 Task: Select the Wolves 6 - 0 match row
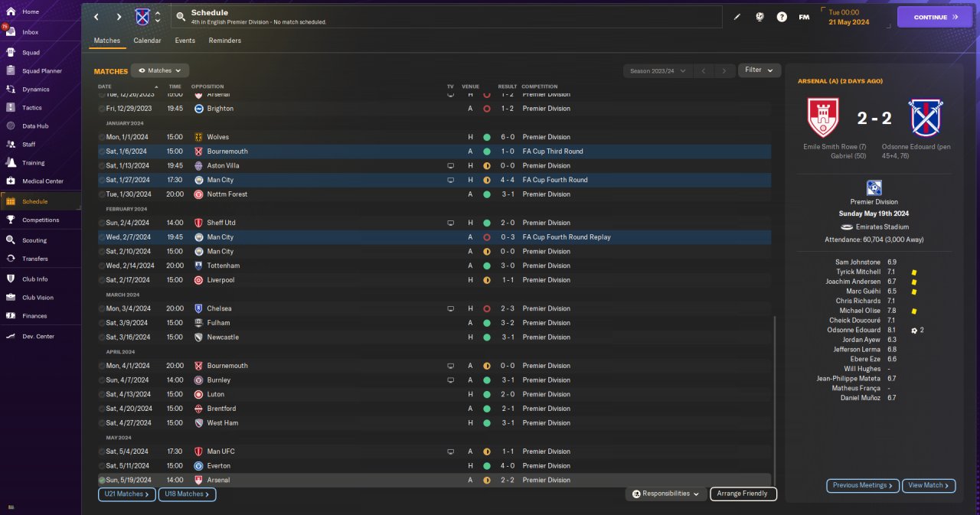pos(434,137)
